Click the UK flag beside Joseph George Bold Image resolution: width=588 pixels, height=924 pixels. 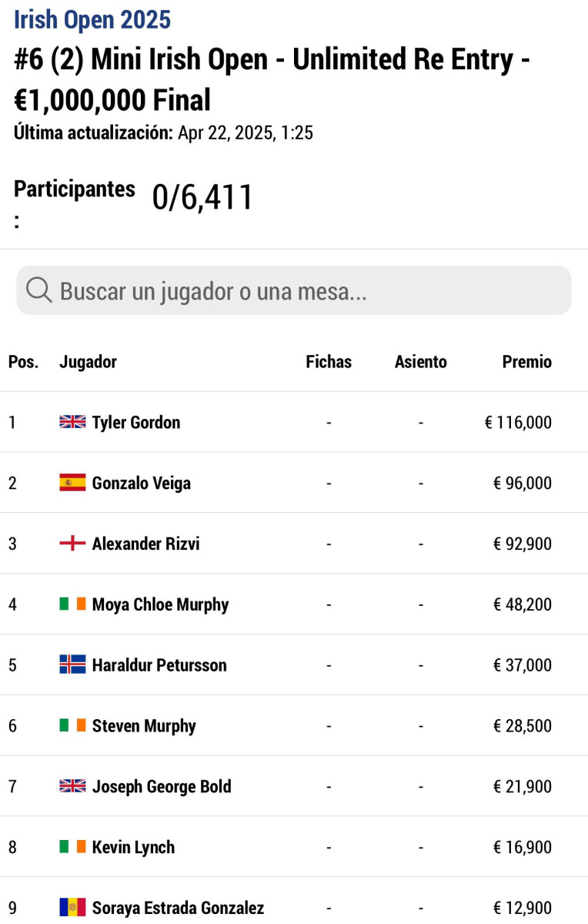click(72, 786)
